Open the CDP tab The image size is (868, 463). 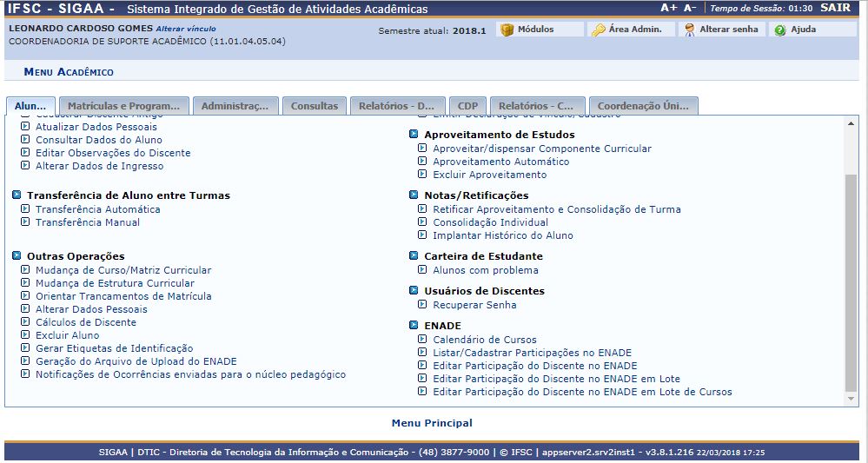(x=467, y=106)
